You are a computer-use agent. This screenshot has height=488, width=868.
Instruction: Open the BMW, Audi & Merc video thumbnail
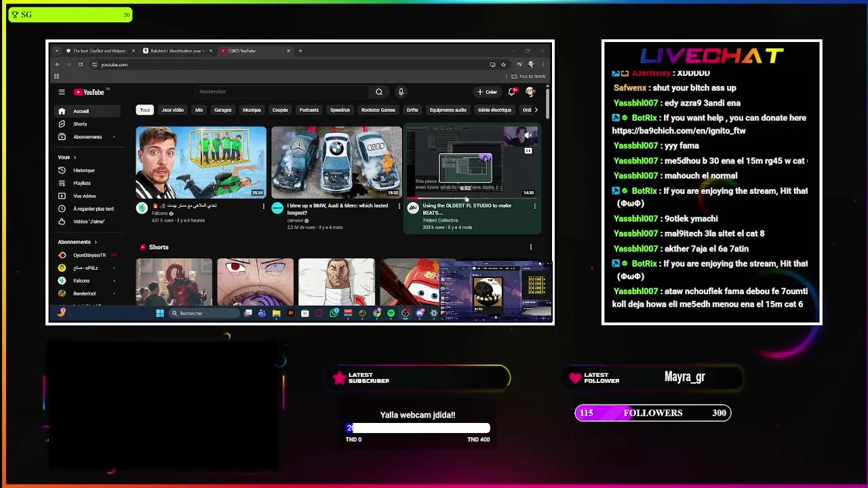tap(336, 162)
